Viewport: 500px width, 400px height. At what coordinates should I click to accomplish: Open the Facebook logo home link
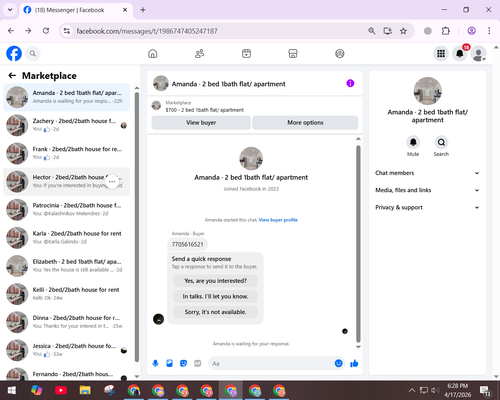(x=14, y=54)
